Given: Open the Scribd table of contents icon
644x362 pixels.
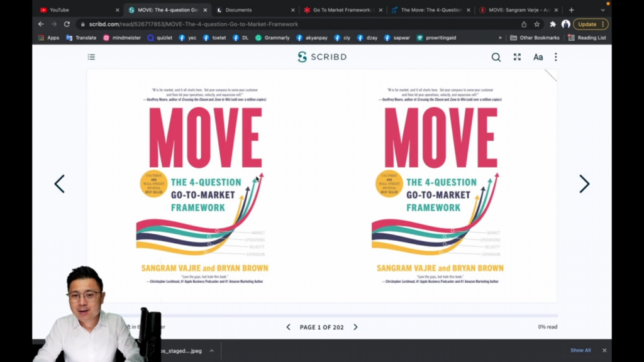Looking at the screenshot, I should coord(91,57).
